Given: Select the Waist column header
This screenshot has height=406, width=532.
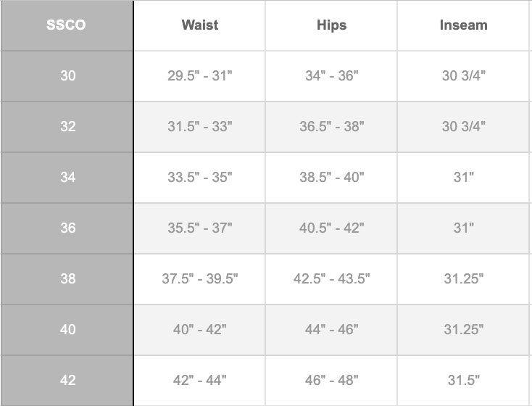Looking at the screenshot, I should [x=199, y=25].
